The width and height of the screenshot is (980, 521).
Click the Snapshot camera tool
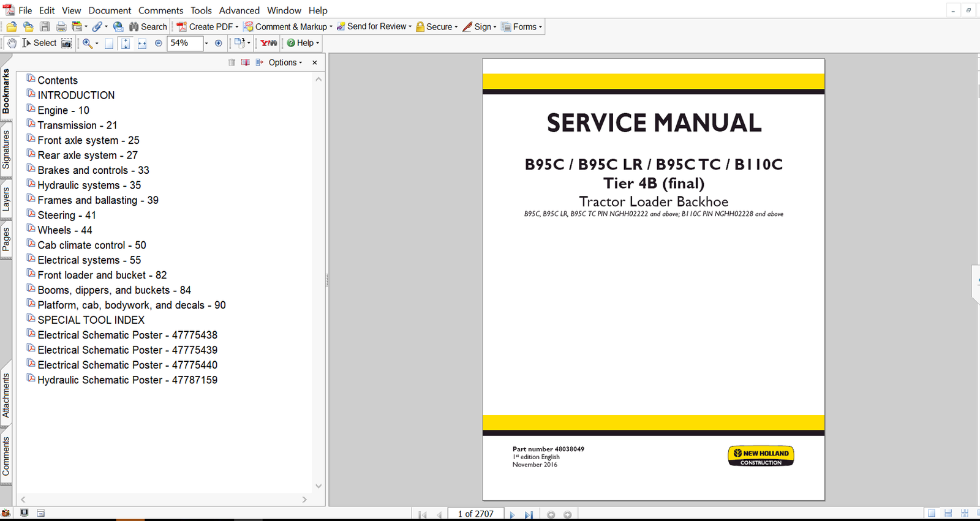click(x=66, y=43)
